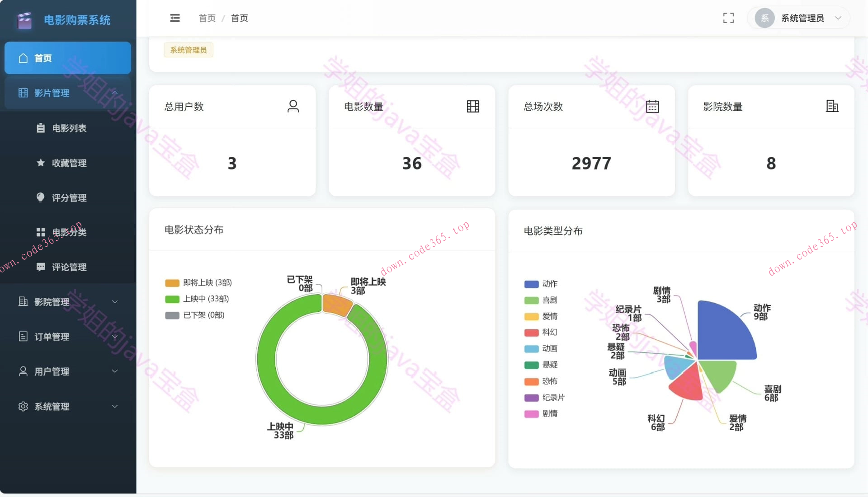This screenshot has height=497, width=868.
Task: Click the clapperboard logo icon
Action: pyautogui.click(x=24, y=20)
